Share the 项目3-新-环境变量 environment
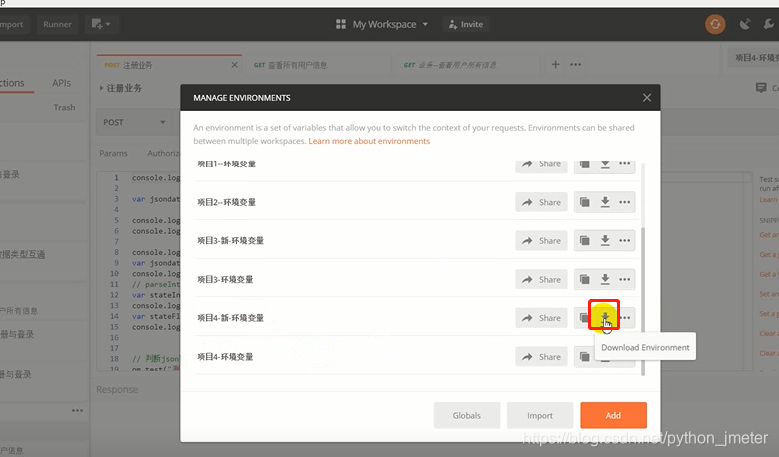The width and height of the screenshot is (779, 457). point(541,240)
